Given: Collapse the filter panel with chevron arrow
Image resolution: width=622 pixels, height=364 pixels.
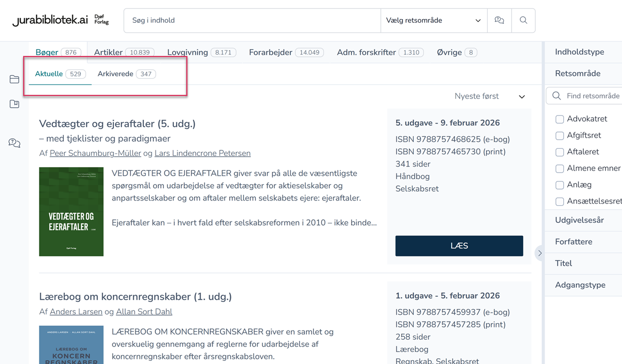Looking at the screenshot, I should [540, 253].
